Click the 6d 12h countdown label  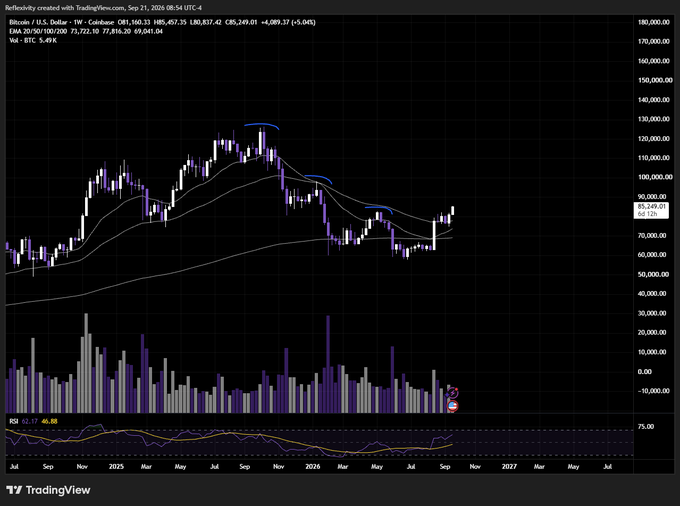pyautogui.click(x=647, y=214)
